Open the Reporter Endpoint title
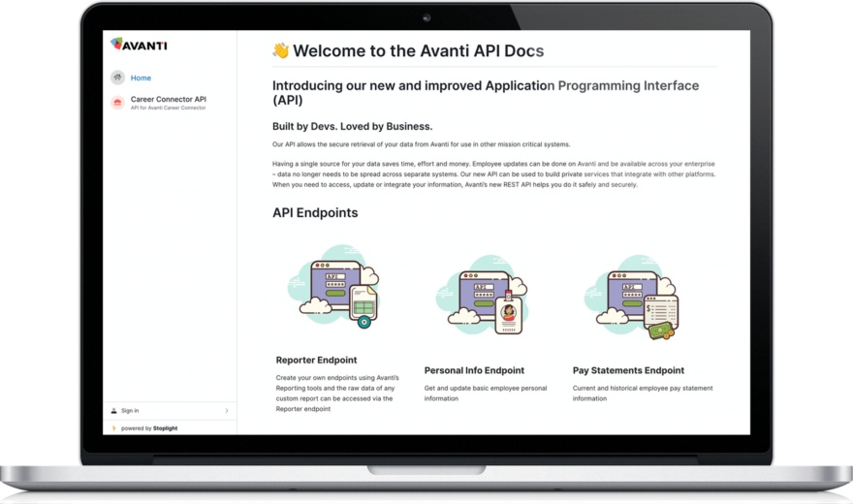Screen dimensions: 853x504 point(316,360)
